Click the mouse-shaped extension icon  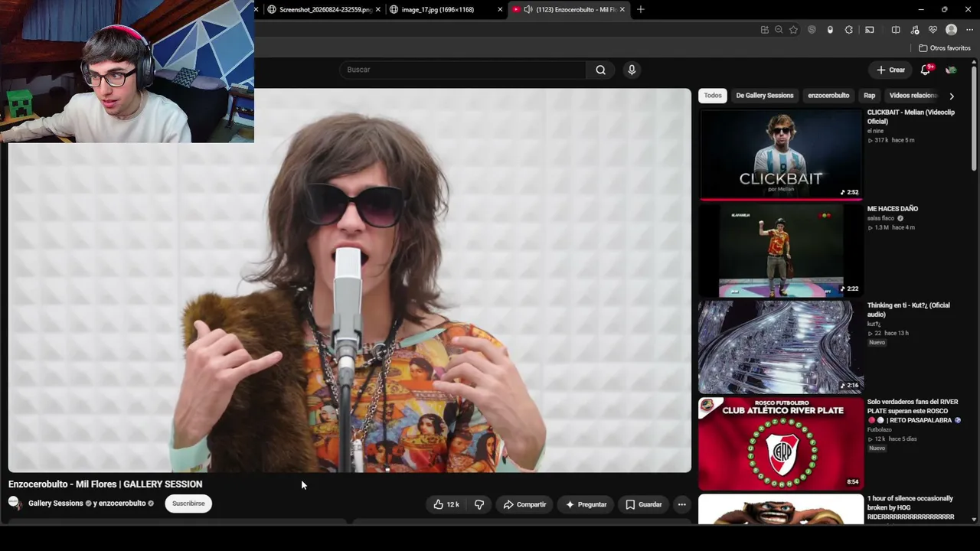click(830, 30)
